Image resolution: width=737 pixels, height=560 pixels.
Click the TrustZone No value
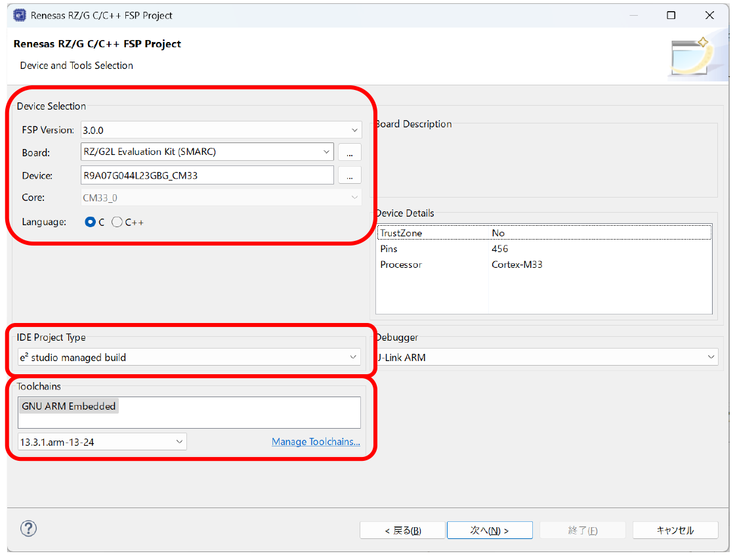(498, 233)
